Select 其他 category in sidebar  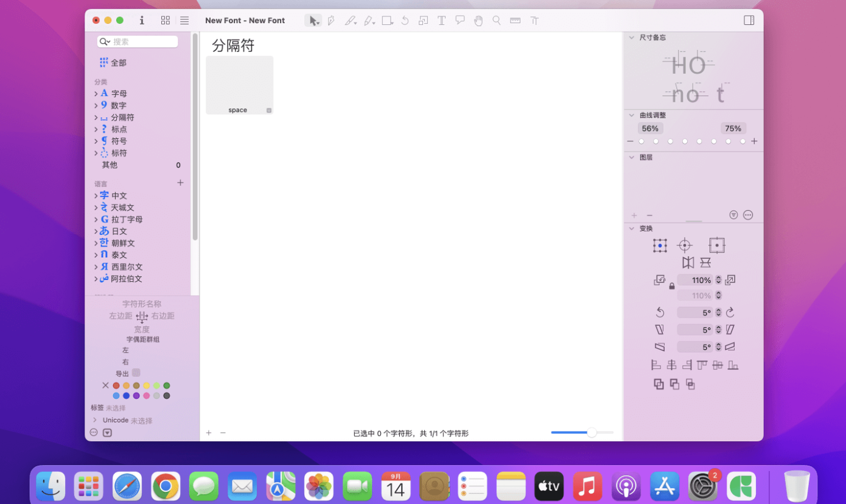click(110, 165)
